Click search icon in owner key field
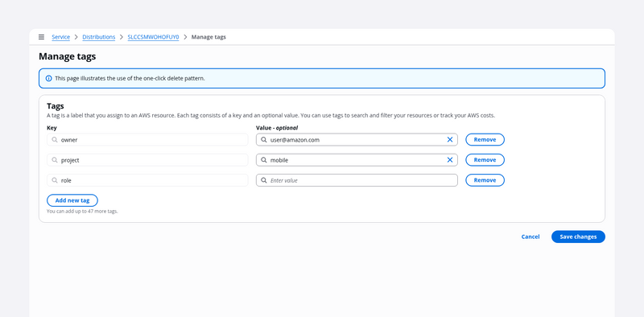Viewport: 644px width, 317px height. (x=55, y=140)
